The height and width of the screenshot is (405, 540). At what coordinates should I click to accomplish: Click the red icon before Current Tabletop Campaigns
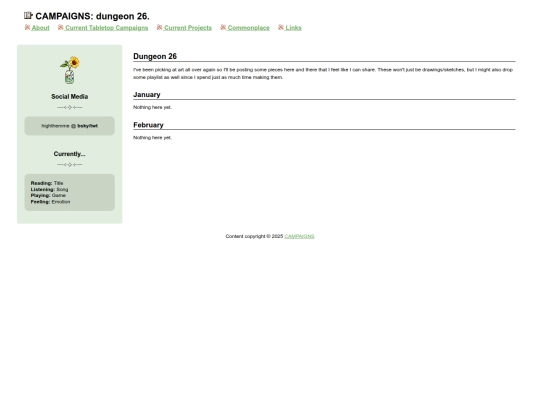61,27
